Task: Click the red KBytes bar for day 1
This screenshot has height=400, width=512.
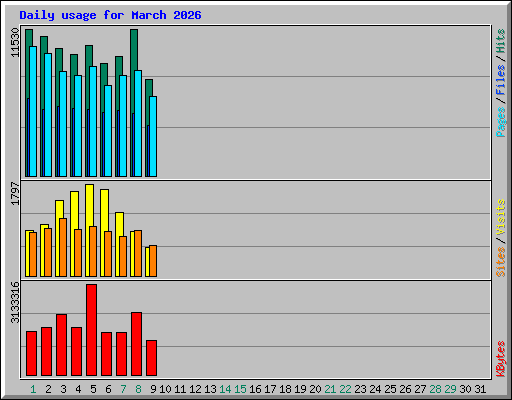Action: click(x=31, y=354)
